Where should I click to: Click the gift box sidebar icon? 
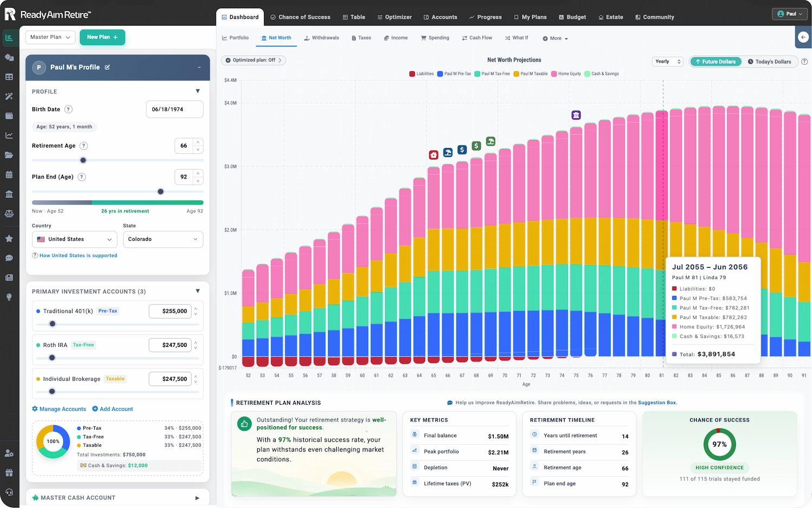[x=9, y=473]
